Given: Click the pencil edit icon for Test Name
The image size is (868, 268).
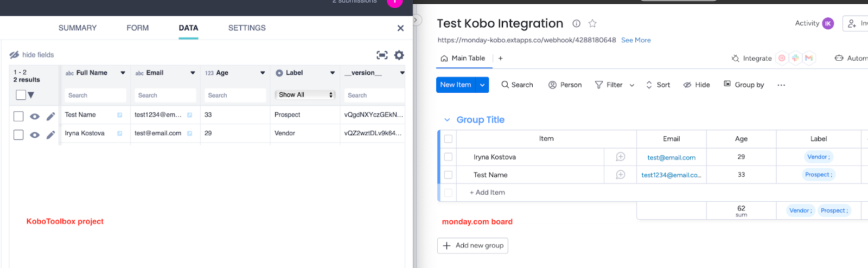Looking at the screenshot, I should point(50,117).
